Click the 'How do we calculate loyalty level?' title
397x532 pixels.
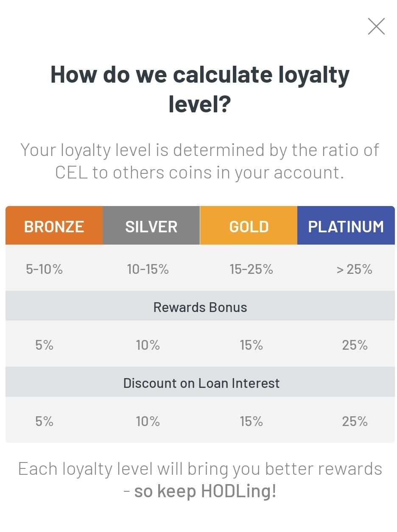click(x=200, y=89)
